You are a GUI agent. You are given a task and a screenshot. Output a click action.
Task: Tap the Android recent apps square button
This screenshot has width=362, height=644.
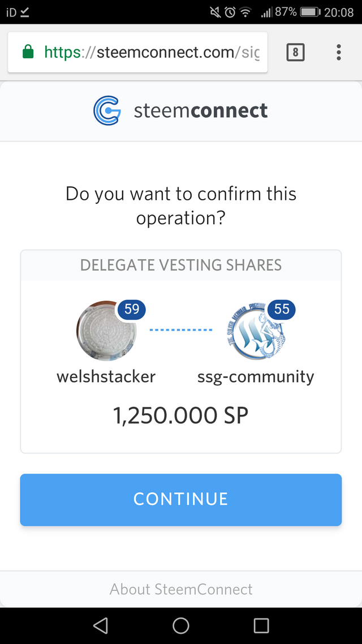coord(261,625)
